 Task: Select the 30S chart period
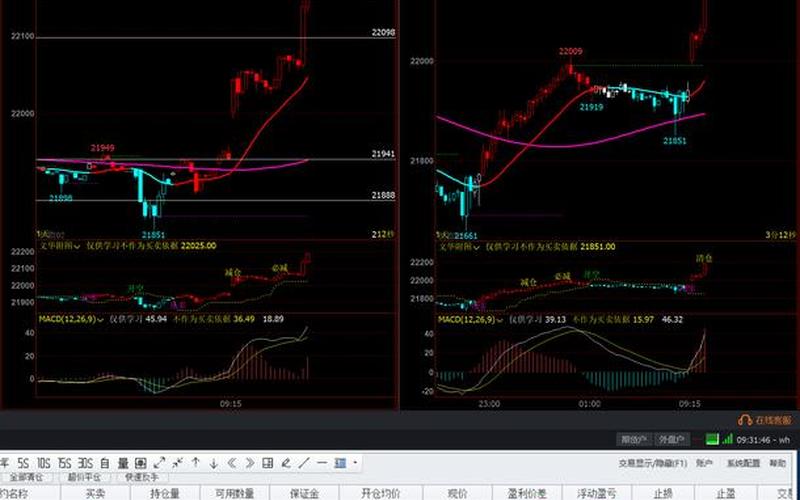pos(85,463)
